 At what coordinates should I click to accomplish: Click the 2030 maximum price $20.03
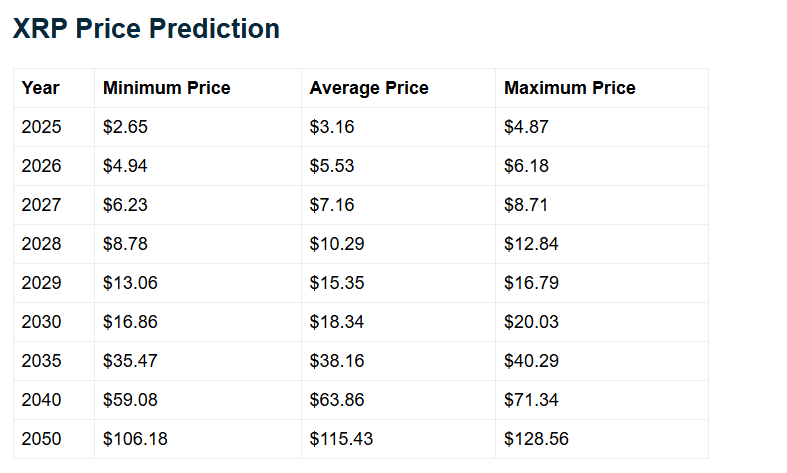coord(531,322)
